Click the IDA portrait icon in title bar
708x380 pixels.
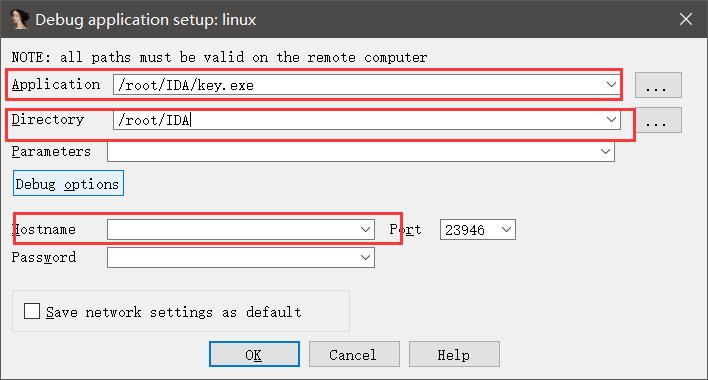pyautogui.click(x=19, y=19)
